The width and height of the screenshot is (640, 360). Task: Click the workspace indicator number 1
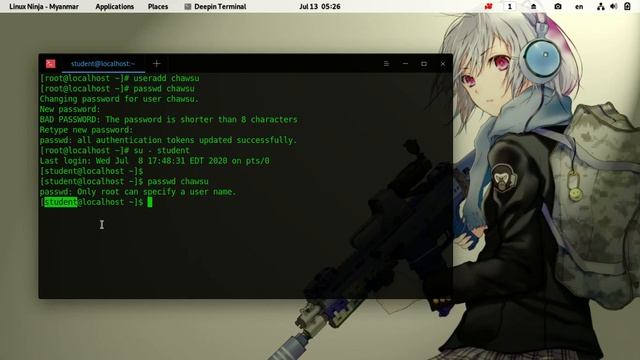point(509,7)
